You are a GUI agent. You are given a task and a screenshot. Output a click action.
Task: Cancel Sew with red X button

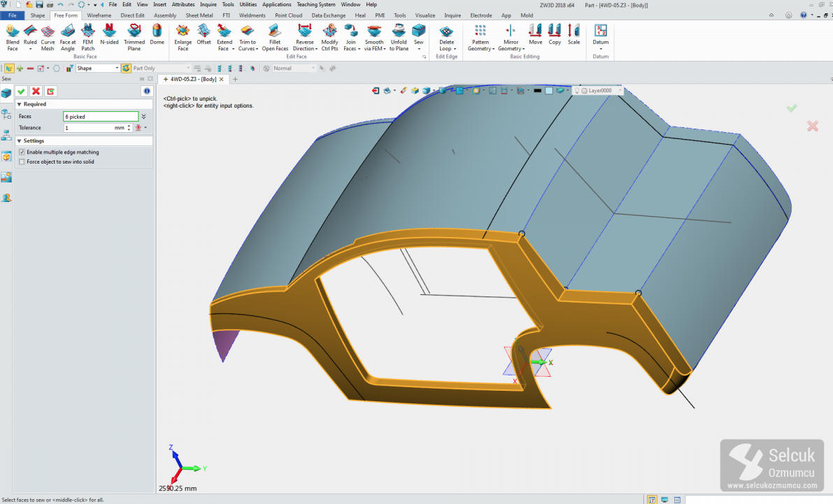point(36,92)
